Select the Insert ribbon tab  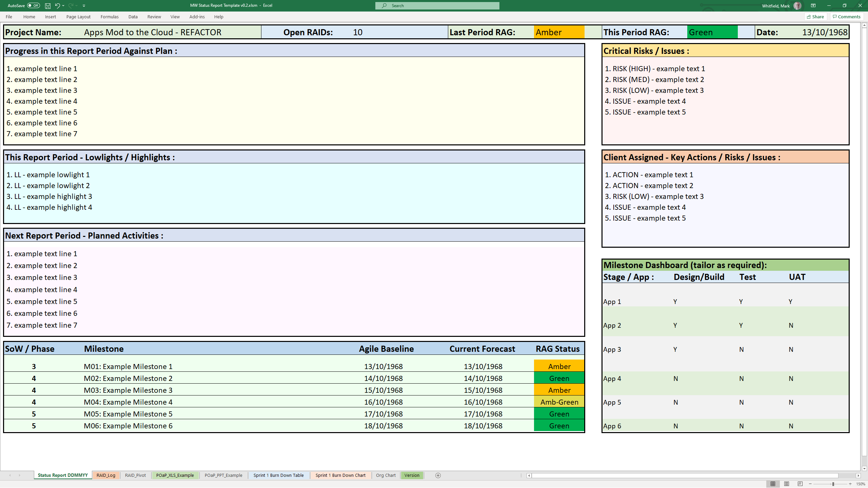click(50, 17)
